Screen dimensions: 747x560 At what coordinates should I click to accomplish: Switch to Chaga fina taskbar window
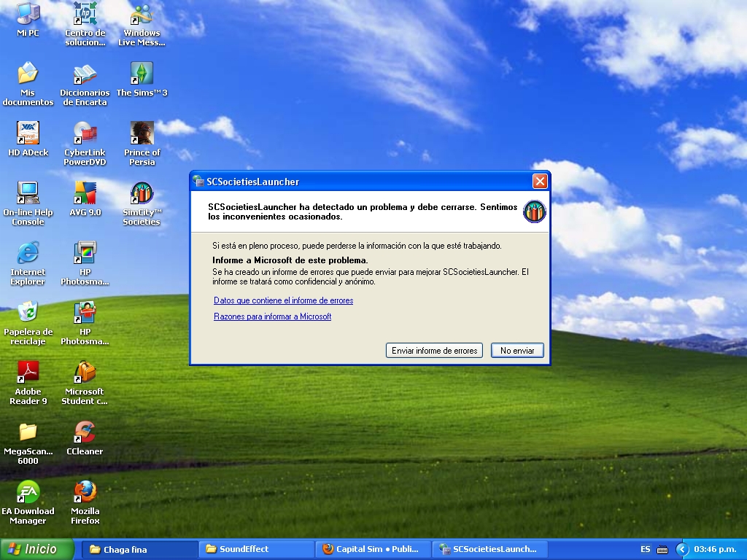coord(139,550)
